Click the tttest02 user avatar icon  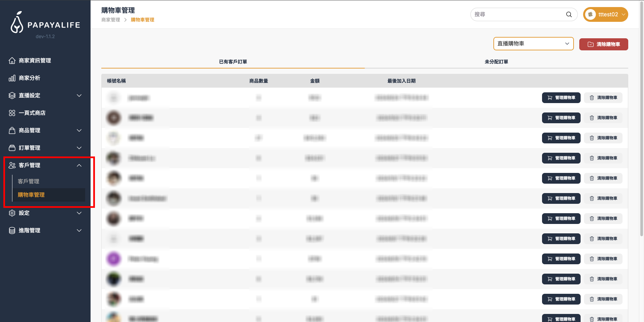[x=590, y=14]
